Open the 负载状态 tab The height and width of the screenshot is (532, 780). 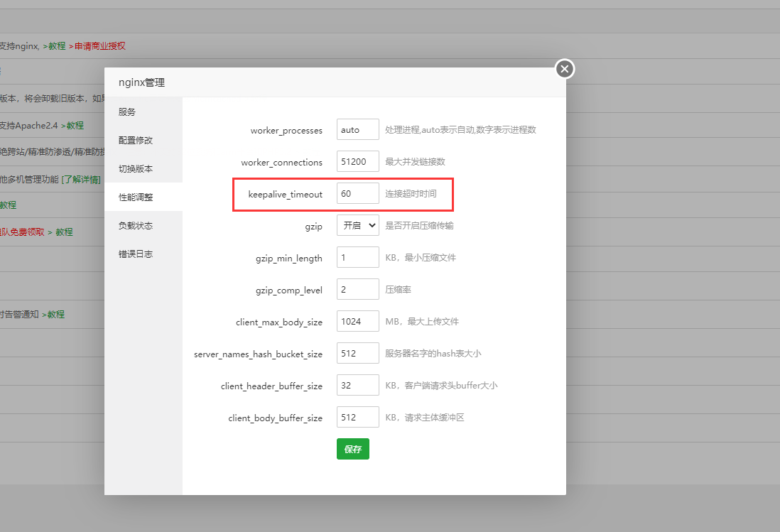[x=143, y=225]
